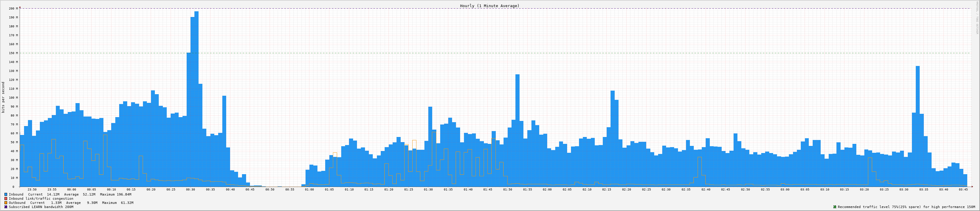Click the blue Inbound legend swatch
Screen dimensions: 980x211
click(x=6, y=194)
